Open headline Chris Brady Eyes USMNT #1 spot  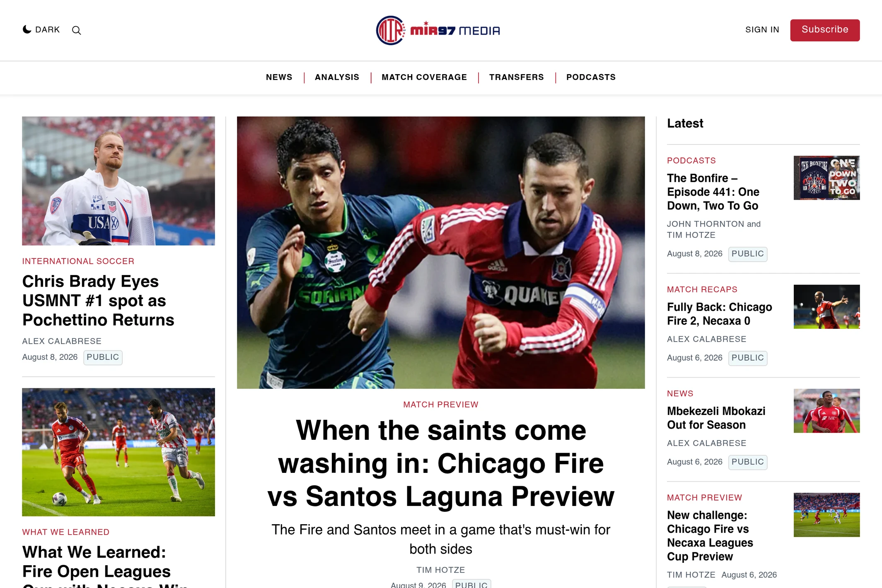click(98, 301)
